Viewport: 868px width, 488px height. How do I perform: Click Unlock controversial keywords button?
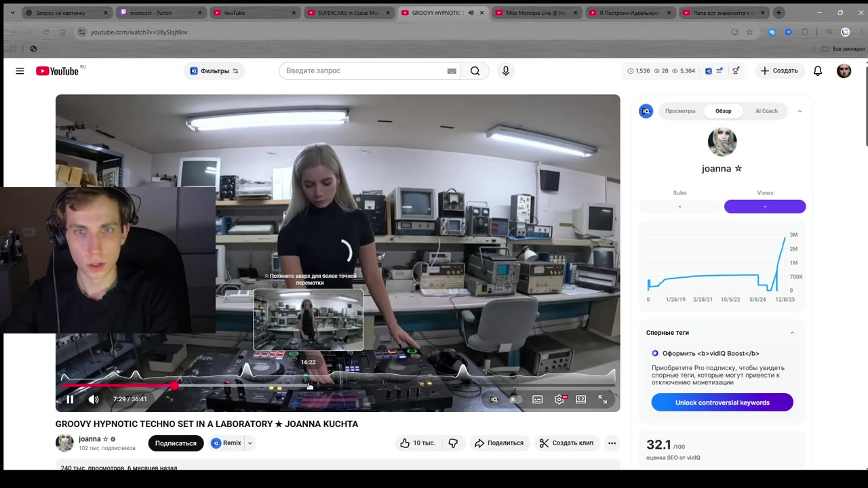(x=722, y=403)
